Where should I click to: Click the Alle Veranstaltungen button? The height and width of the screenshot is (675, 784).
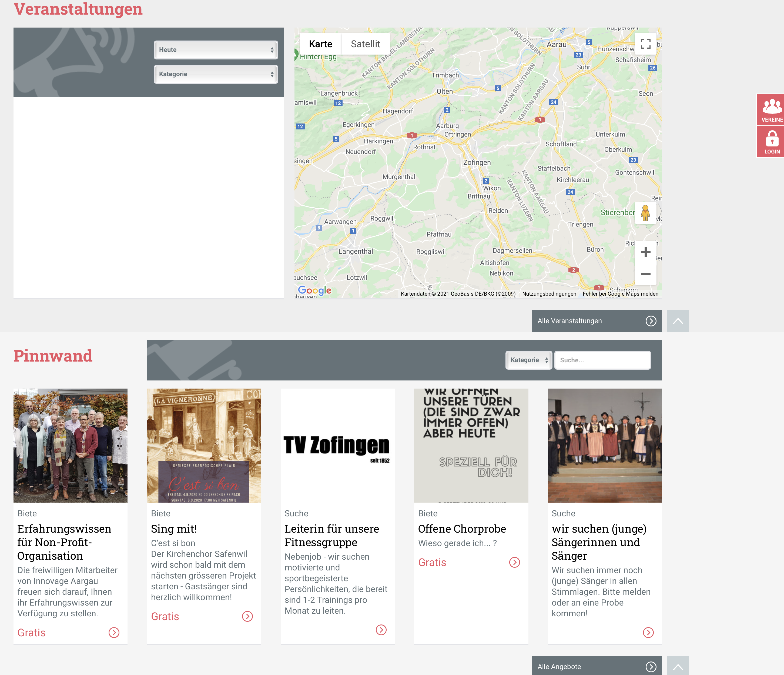(596, 321)
